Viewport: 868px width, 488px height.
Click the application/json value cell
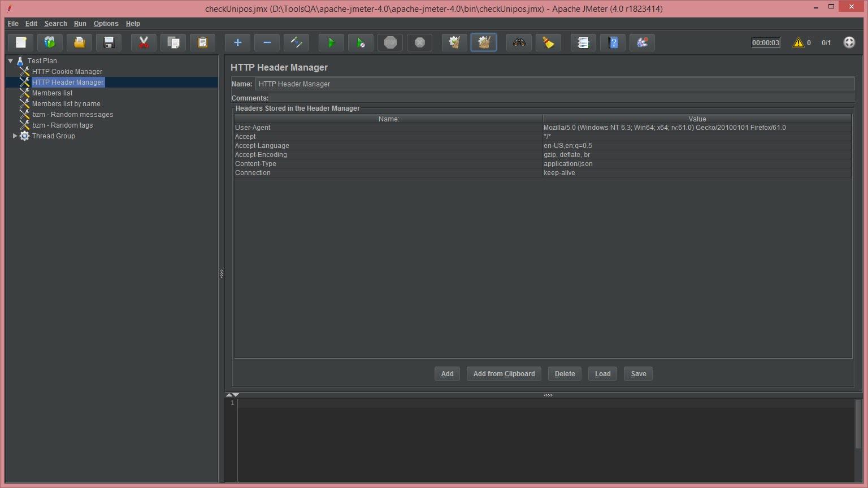tap(697, 164)
